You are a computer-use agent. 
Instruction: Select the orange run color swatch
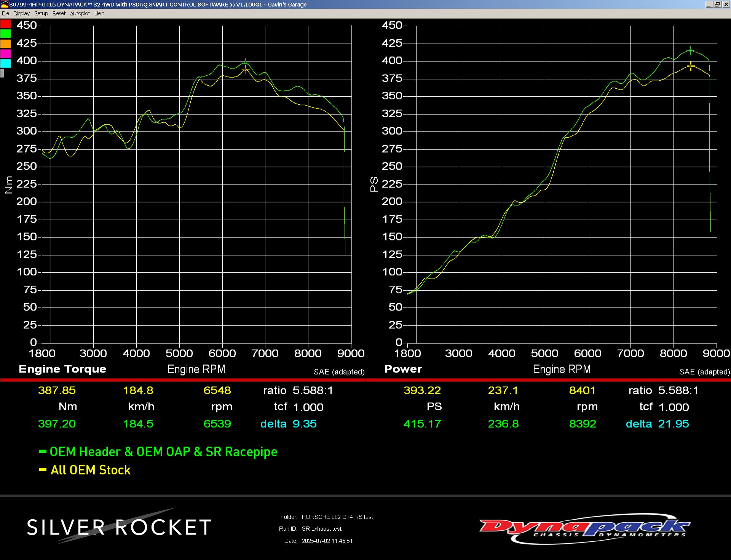point(5,44)
